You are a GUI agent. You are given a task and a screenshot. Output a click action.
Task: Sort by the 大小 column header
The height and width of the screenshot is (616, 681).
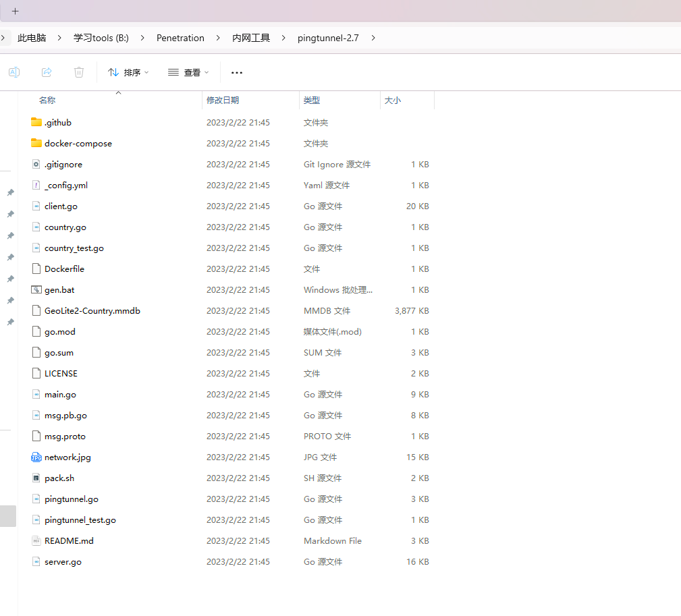coord(392,101)
